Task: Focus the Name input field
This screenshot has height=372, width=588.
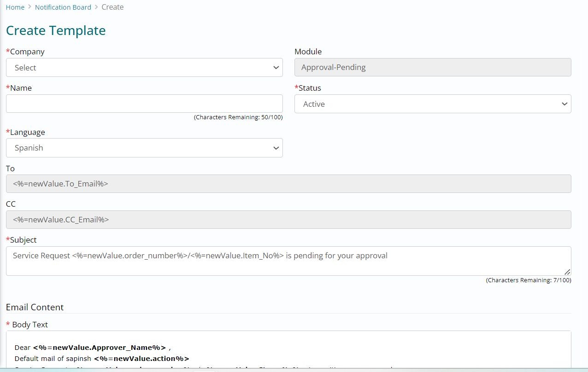Action: (x=144, y=104)
